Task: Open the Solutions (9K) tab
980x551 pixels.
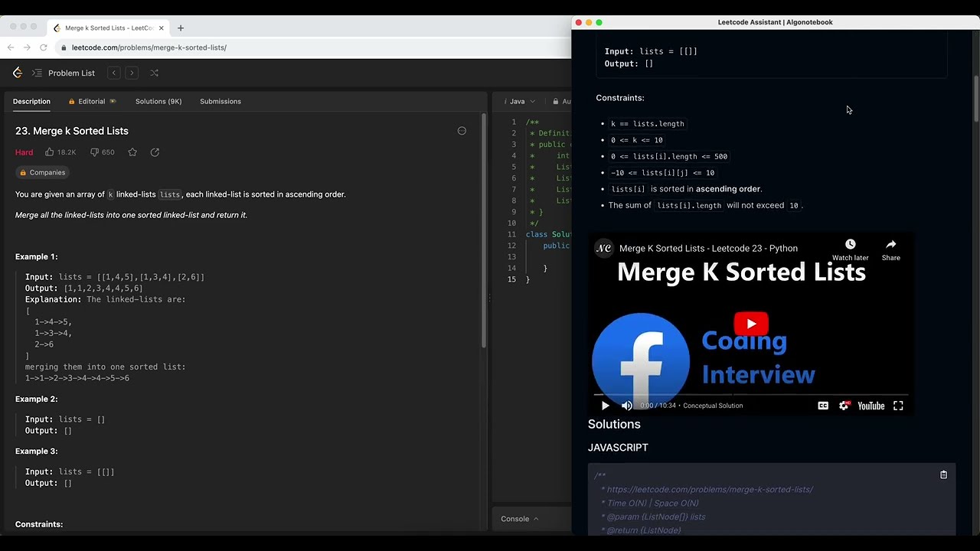Action: (x=158, y=101)
